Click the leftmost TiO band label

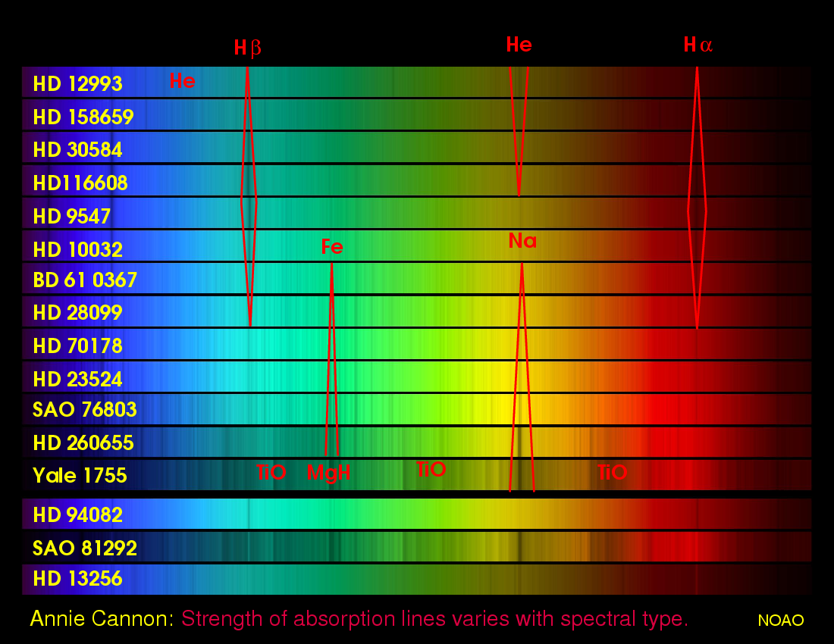(271, 472)
